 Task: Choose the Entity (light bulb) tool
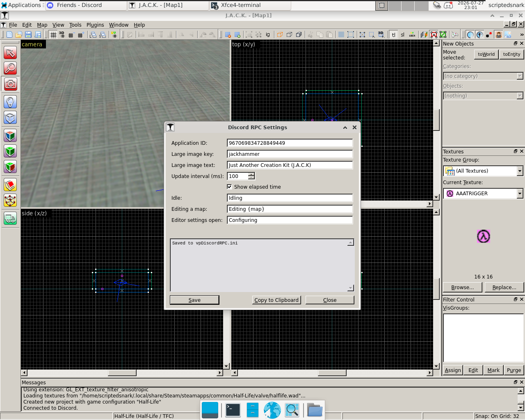pyautogui.click(x=10, y=102)
